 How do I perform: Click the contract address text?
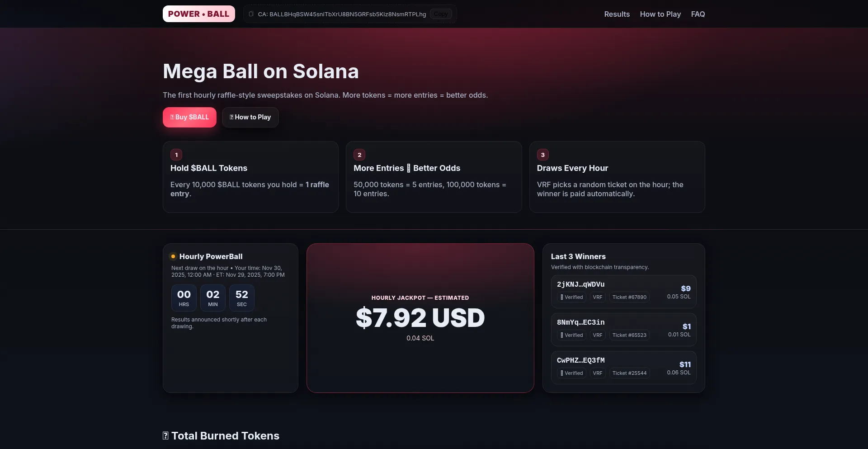pyautogui.click(x=342, y=14)
